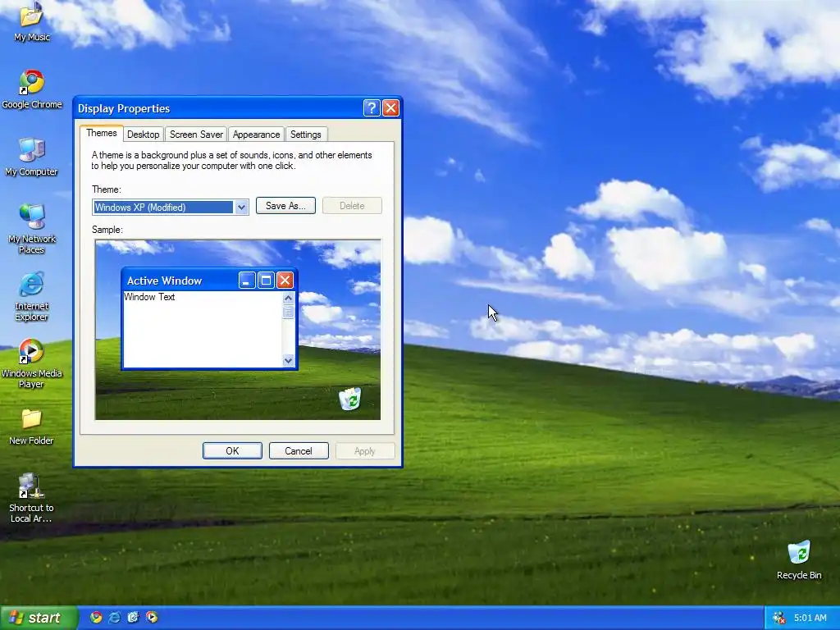Expand the Theme dropdown arrow
Image resolution: width=840 pixels, height=630 pixels.
(x=242, y=208)
